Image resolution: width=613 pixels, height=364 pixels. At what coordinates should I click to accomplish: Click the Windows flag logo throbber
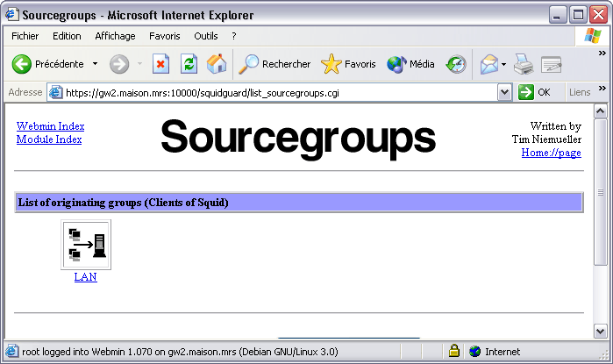click(x=593, y=36)
